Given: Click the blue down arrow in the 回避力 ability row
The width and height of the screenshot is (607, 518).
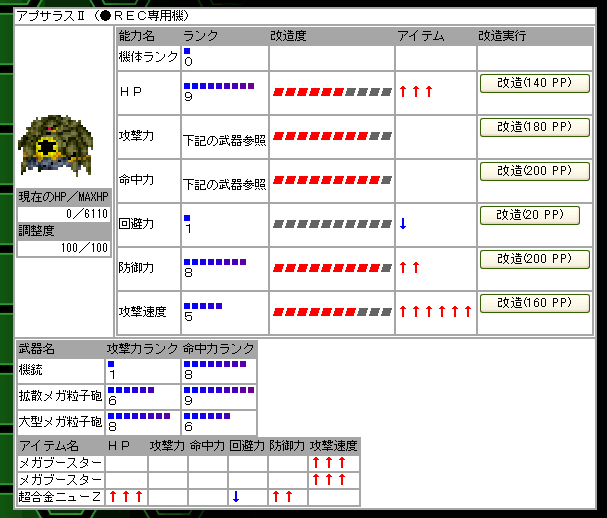Looking at the screenshot, I should point(402,223).
